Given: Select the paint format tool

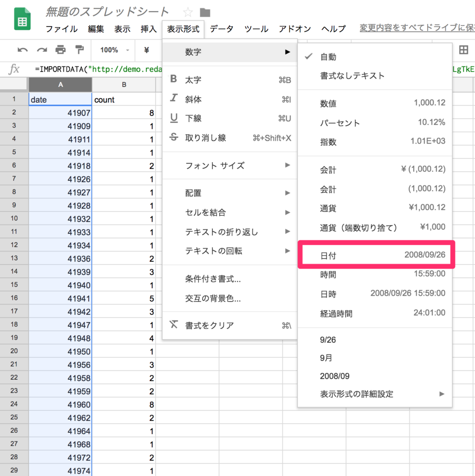Looking at the screenshot, I should (x=79, y=49).
